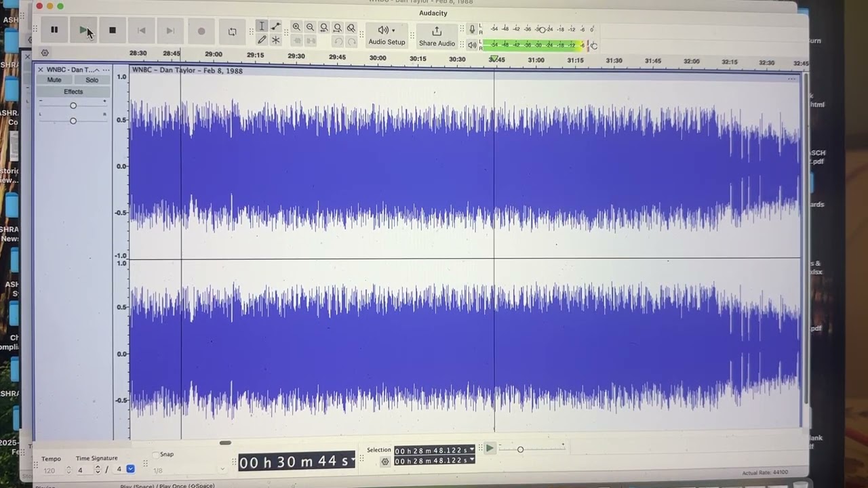Click the Play-at-Speed button
868x488 pixels.
[490, 448]
